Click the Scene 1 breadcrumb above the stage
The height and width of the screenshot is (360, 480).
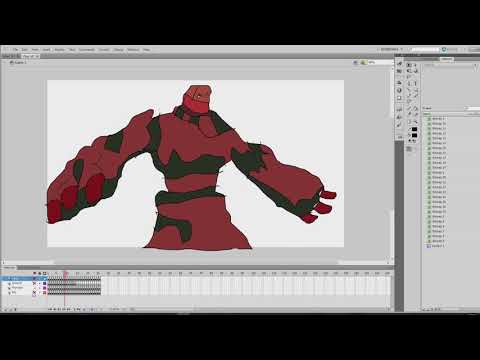(x=19, y=62)
